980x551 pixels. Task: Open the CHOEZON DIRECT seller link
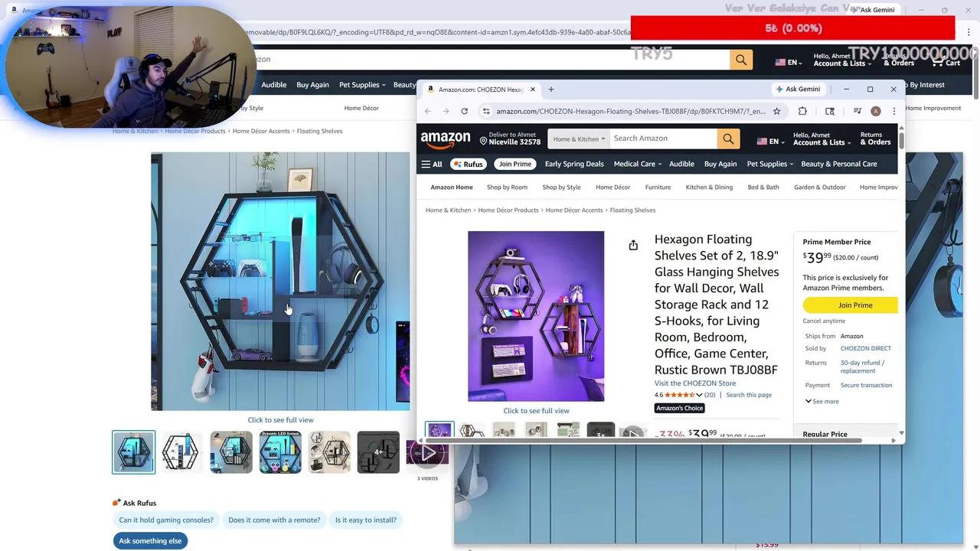[866, 348]
